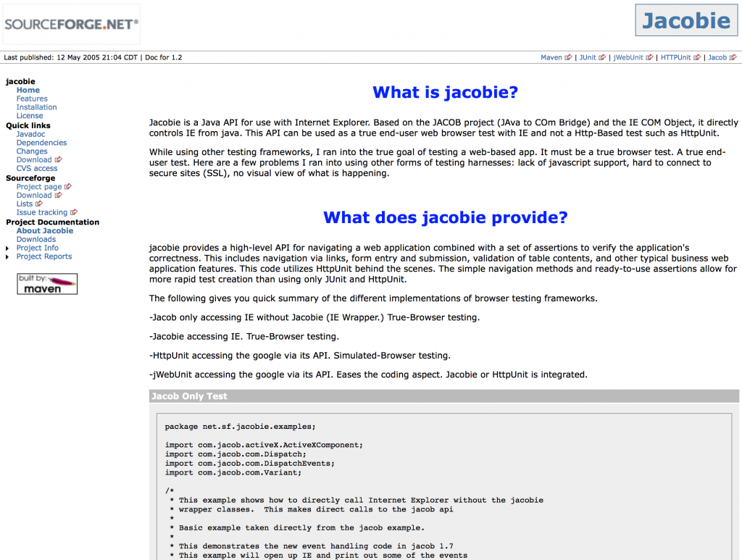Viewport: 742px width, 560px height.
Task: Click external-link icon next to JUnit
Action: click(602, 58)
